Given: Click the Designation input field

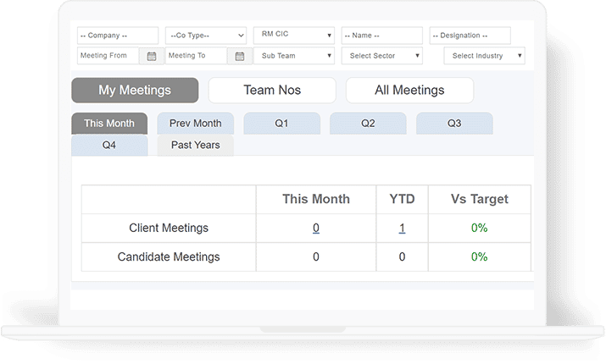Looking at the screenshot, I should click(x=470, y=36).
